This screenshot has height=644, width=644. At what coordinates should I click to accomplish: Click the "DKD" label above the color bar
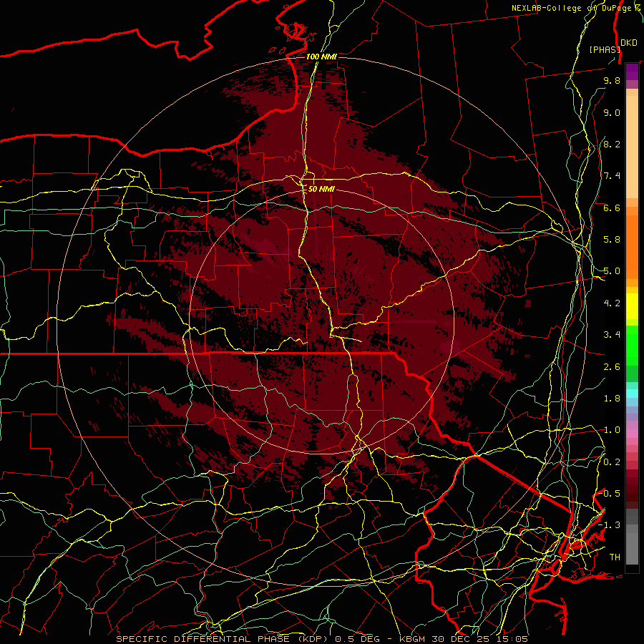(x=629, y=42)
